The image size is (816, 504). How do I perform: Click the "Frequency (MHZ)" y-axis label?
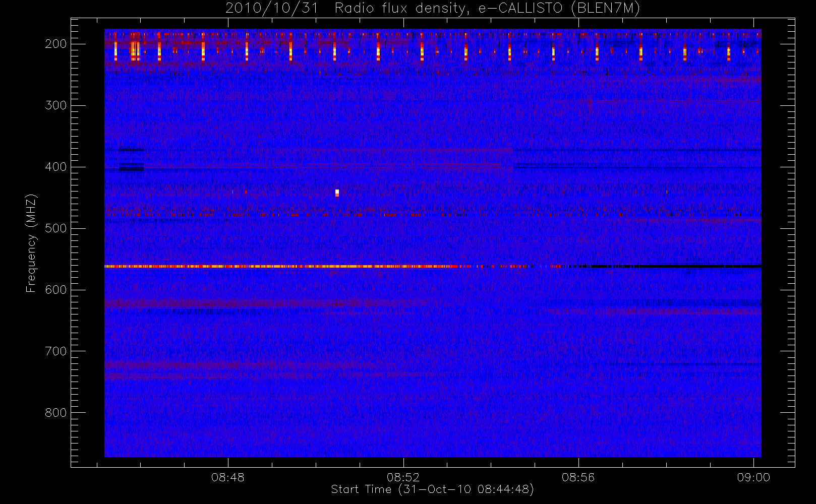coord(31,243)
